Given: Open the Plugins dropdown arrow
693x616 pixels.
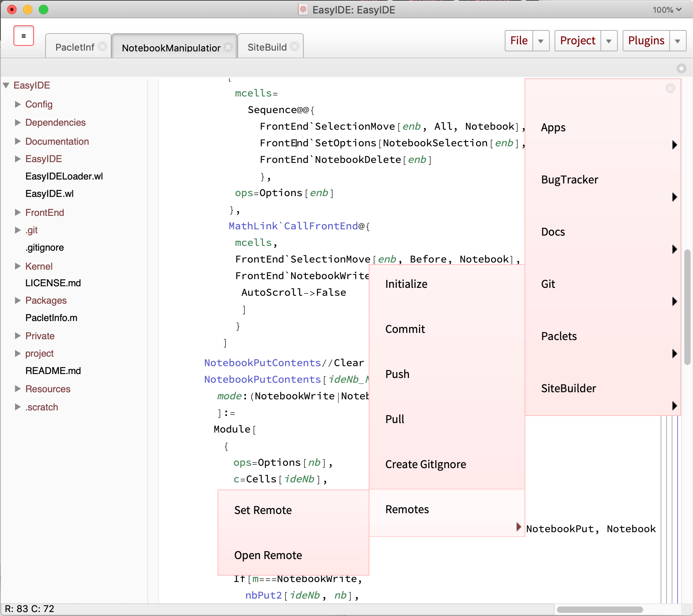Looking at the screenshot, I should pos(678,41).
